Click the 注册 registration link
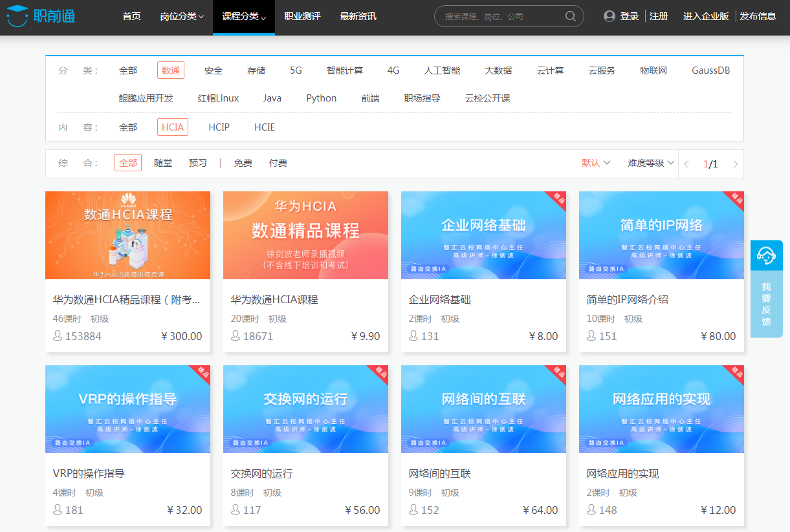Viewport: 790px width, 532px height. pos(658,16)
